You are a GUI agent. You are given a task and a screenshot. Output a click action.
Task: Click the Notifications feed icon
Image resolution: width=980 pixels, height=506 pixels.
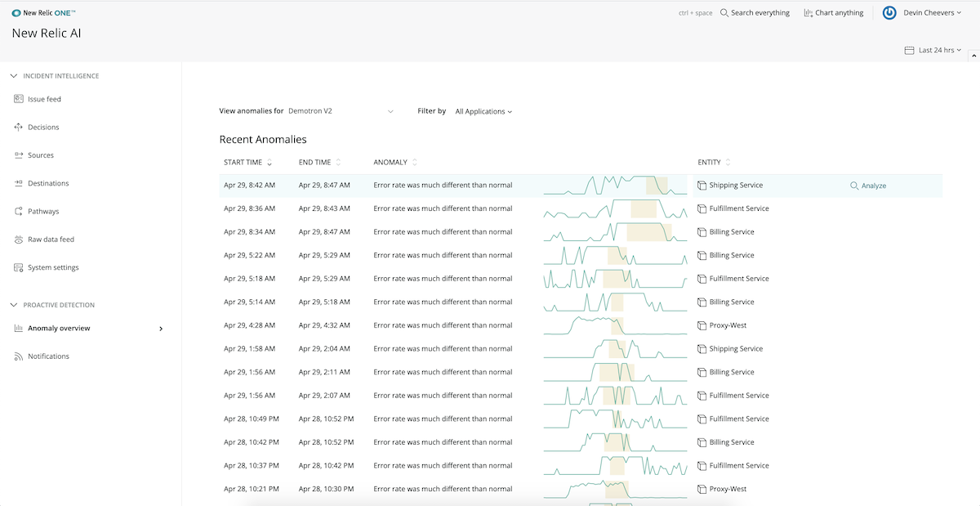coord(19,356)
